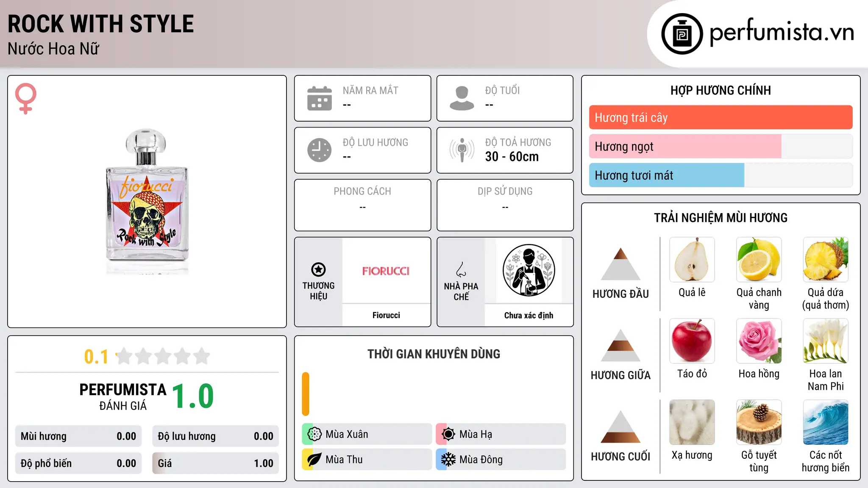868x488 pixels.
Task: Click the Độ lưu hương 0.00 score row
Action: 215,436
